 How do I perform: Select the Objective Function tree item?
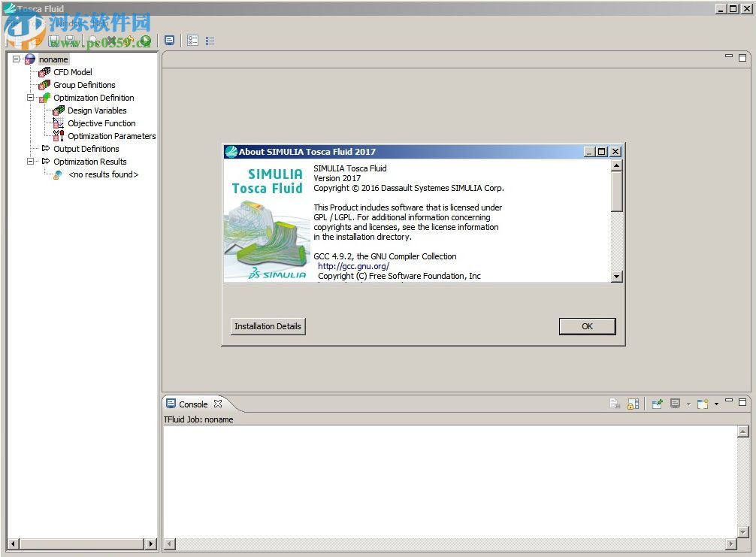point(101,123)
